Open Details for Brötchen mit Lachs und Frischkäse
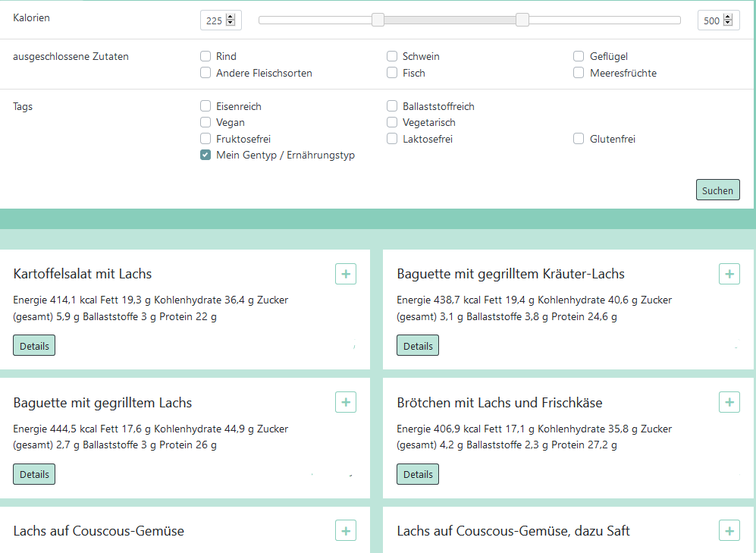756x553 pixels. pos(418,474)
